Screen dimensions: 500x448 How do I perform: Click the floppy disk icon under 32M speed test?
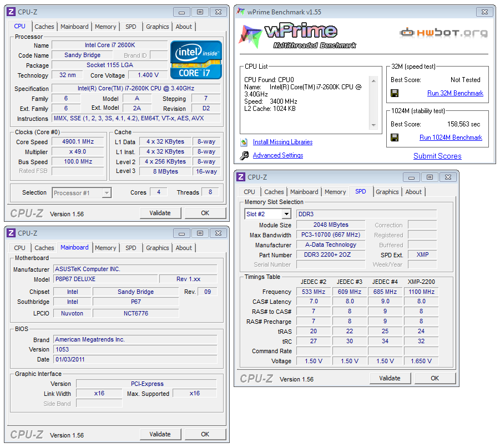click(x=395, y=93)
